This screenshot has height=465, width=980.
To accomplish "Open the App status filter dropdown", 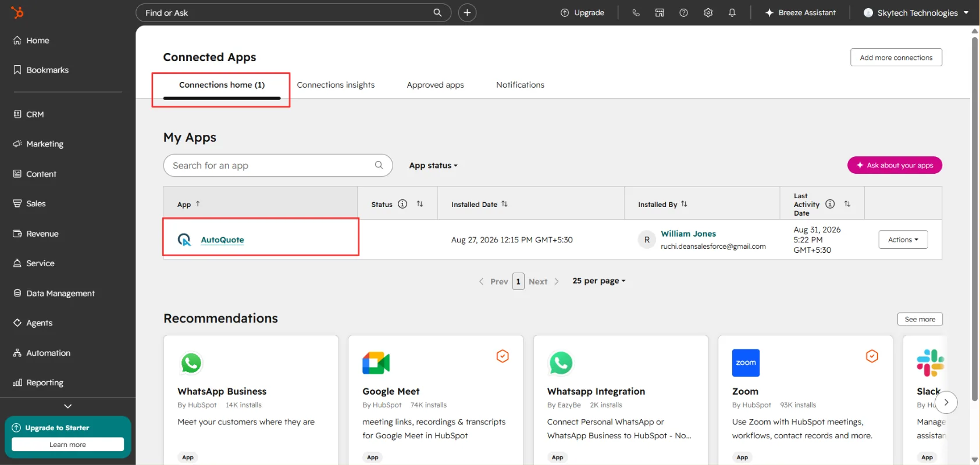I will (433, 166).
